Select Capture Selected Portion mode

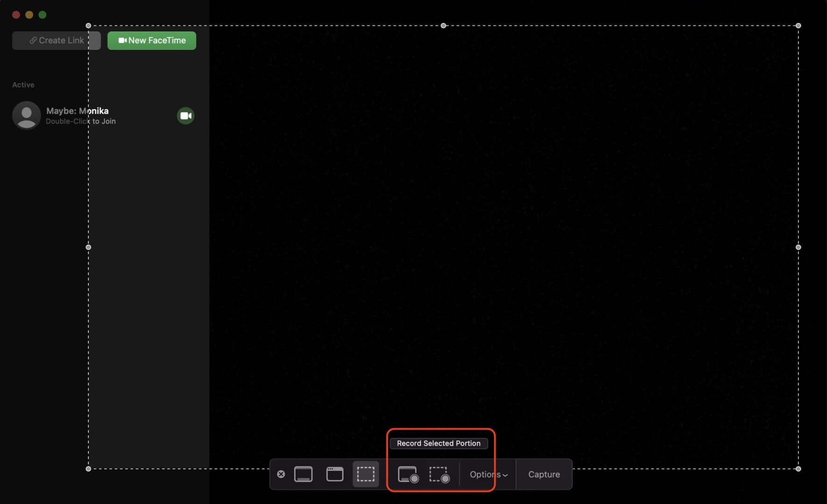(x=366, y=474)
